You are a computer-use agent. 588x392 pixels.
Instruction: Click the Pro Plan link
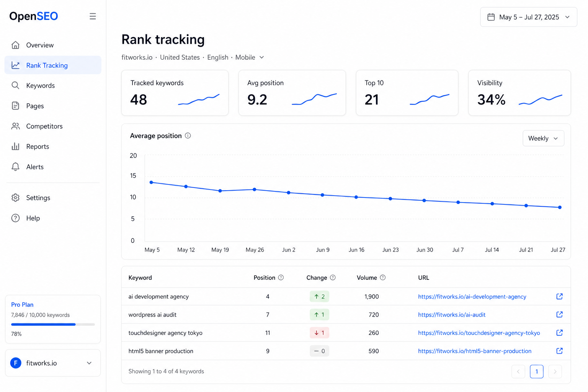22,305
